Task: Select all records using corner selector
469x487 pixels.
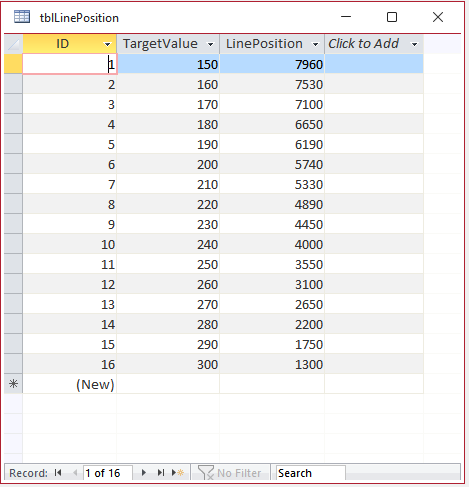Action: 13,44
